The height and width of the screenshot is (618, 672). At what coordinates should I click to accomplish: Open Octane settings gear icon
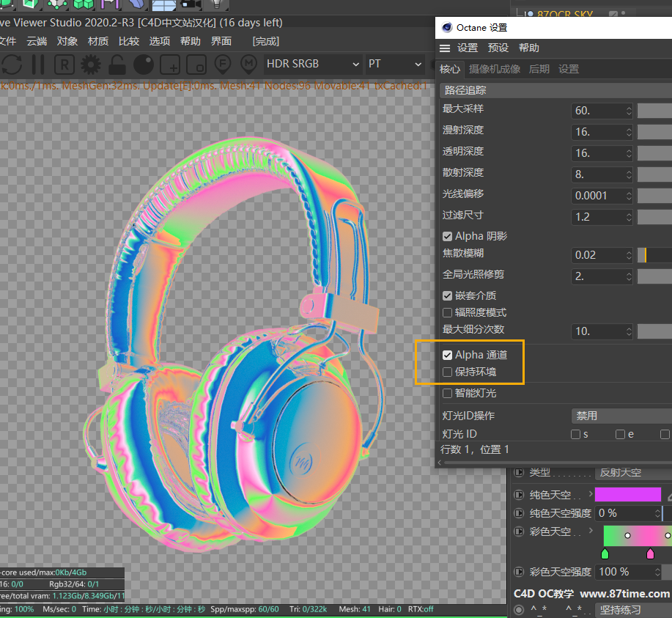coord(91,65)
